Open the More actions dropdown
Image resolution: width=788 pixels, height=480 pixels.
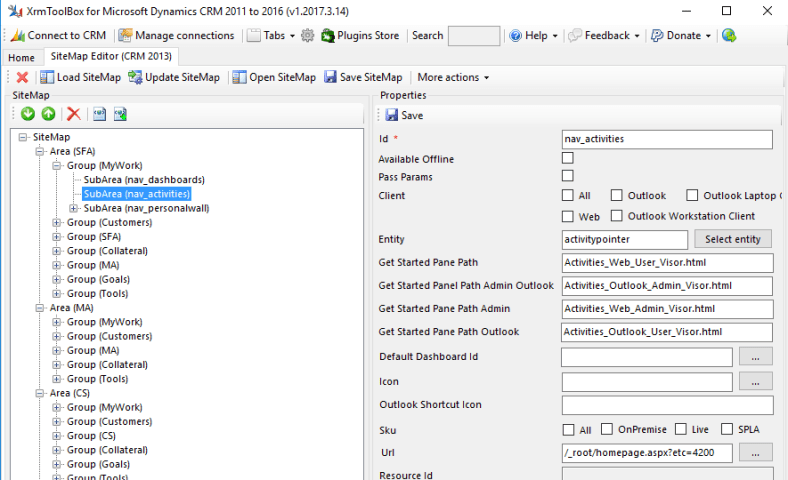[x=453, y=77]
